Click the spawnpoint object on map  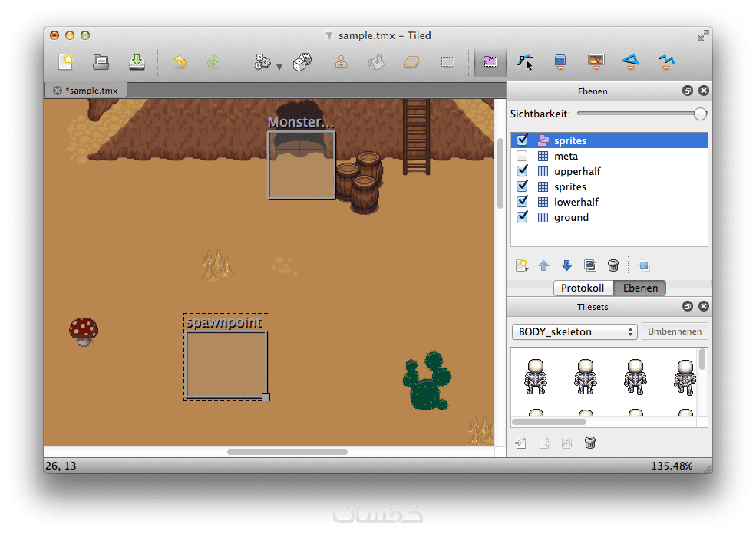pyautogui.click(x=226, y=364)
